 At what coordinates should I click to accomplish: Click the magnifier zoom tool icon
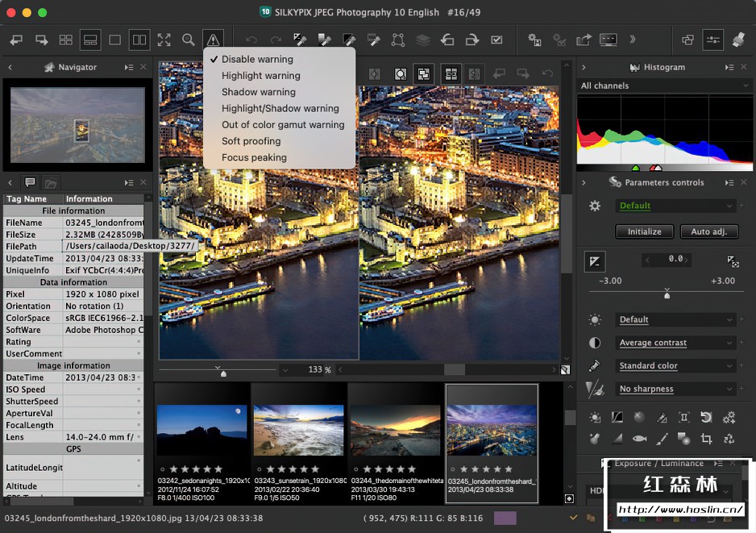(188, 40)
